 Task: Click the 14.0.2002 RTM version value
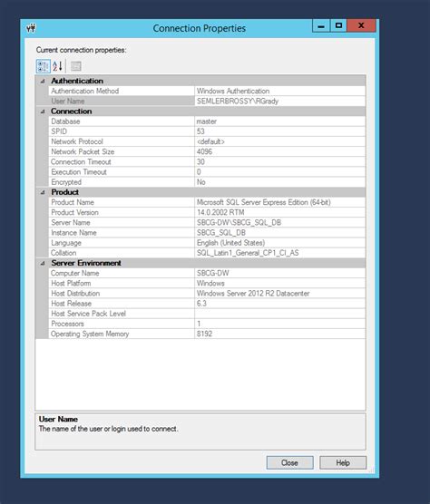click(220, 212)
